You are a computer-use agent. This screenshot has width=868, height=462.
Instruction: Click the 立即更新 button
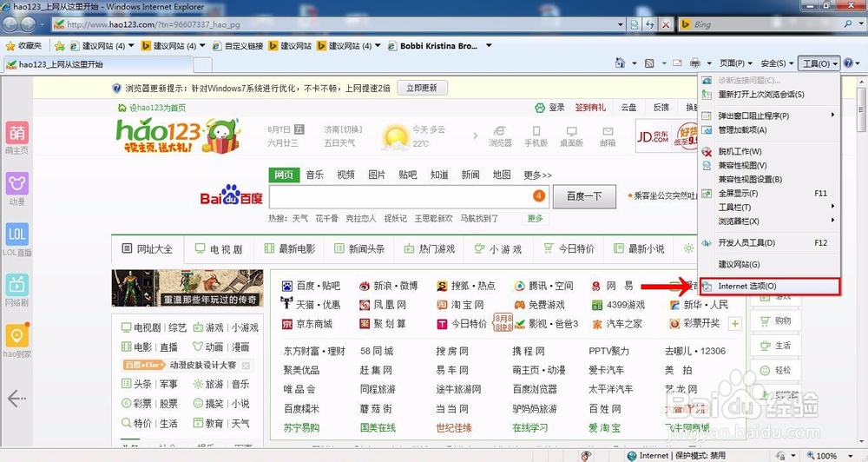[x=422, y=88]
